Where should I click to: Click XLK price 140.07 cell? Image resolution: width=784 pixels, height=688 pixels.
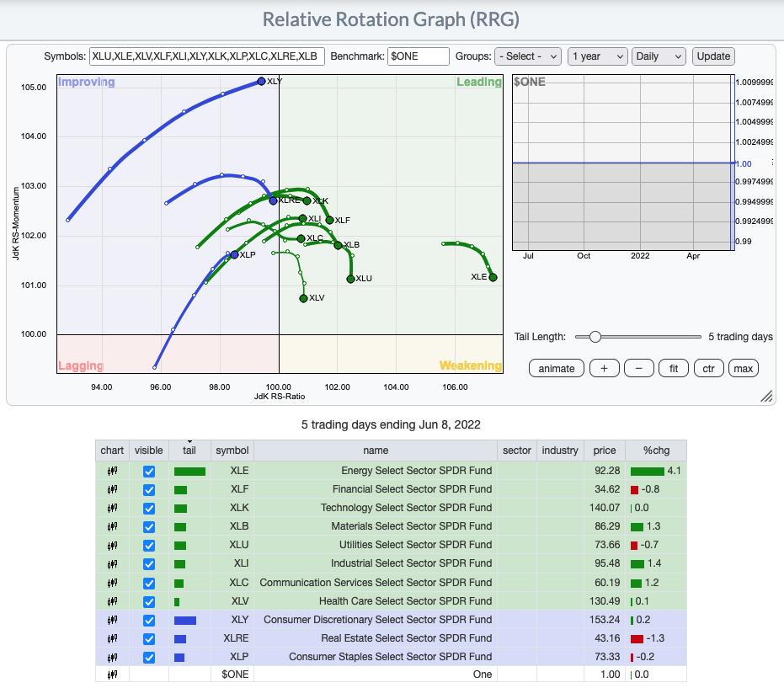(605, 508)
